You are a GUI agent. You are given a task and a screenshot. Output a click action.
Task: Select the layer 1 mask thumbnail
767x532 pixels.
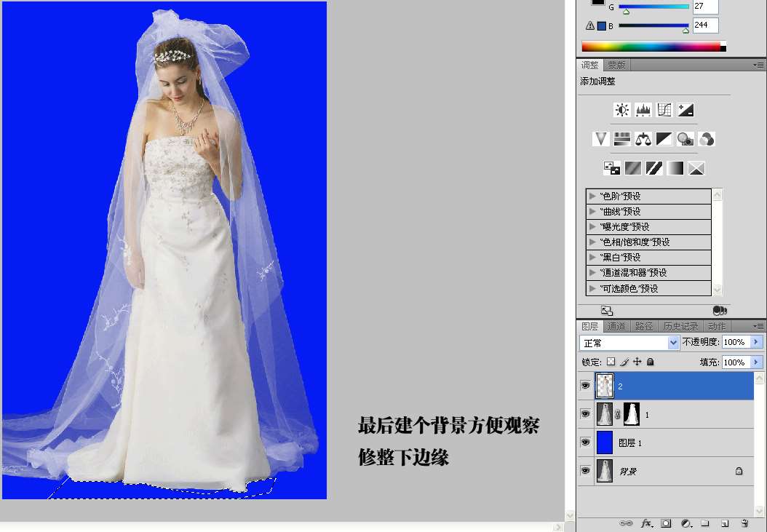[631, 414]
